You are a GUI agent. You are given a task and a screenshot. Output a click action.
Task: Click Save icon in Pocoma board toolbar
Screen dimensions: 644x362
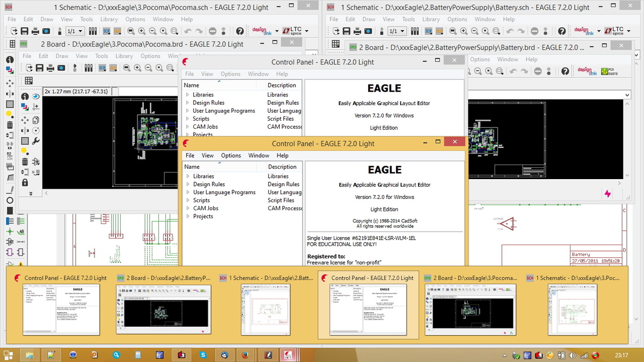tap(39, 68)
